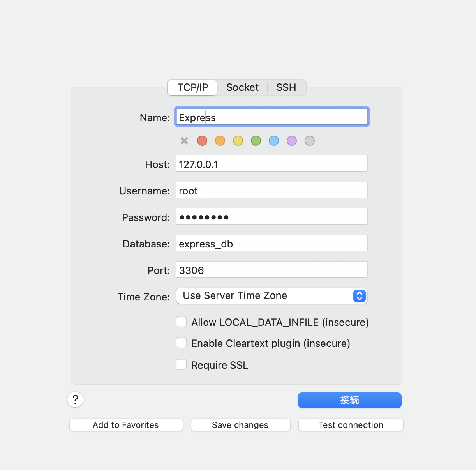
Task: Click the Port field showing 3306
Action: 271,269
